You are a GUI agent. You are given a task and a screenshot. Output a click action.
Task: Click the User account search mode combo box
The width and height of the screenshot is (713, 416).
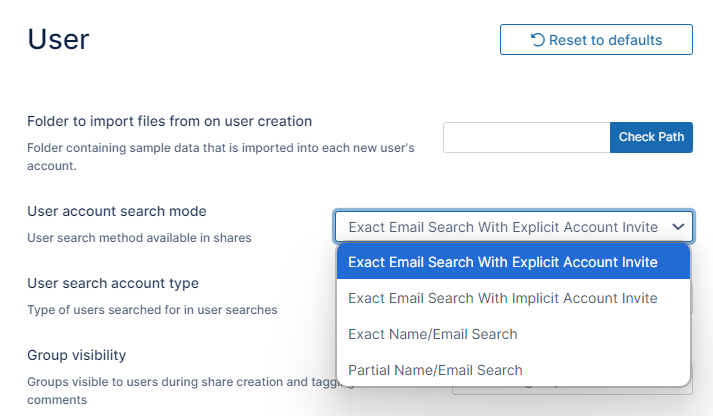pos(503,227)
